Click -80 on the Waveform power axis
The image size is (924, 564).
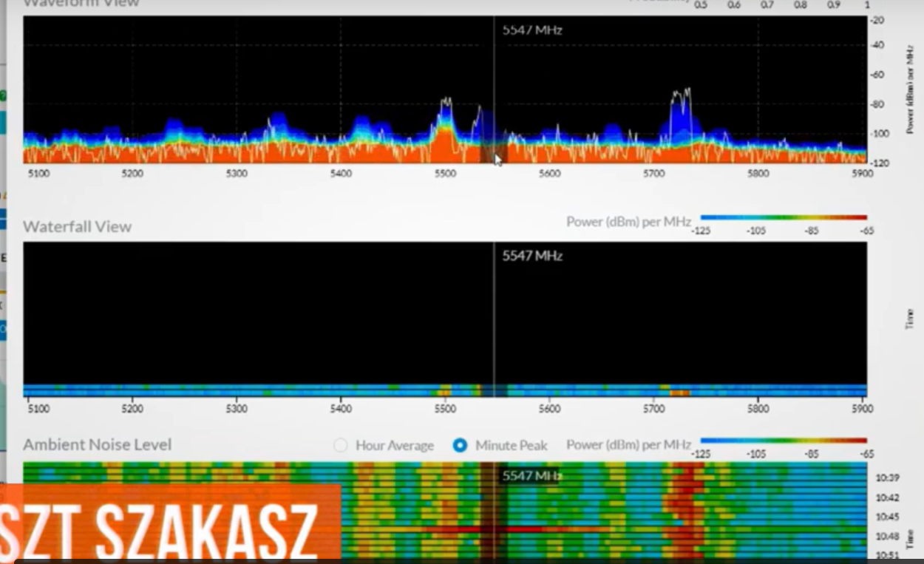click(878, 104)
